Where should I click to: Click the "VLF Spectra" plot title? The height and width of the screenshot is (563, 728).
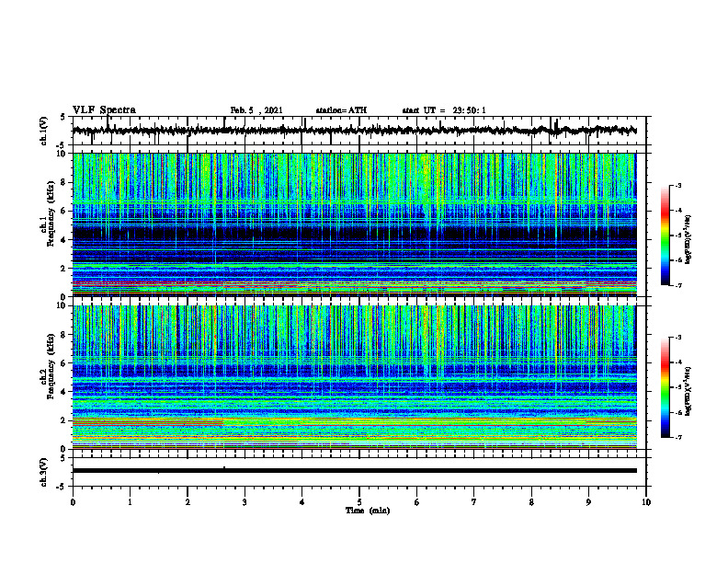104,110
